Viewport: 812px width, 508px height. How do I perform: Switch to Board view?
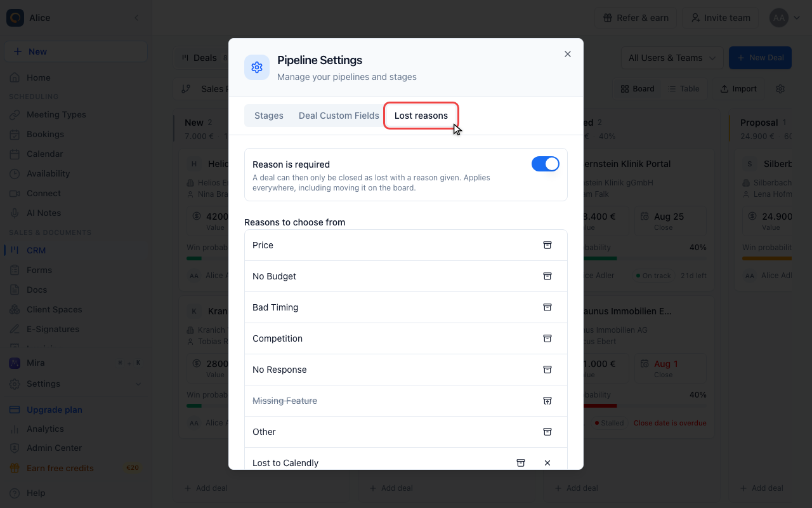click(x=638, y=89)
